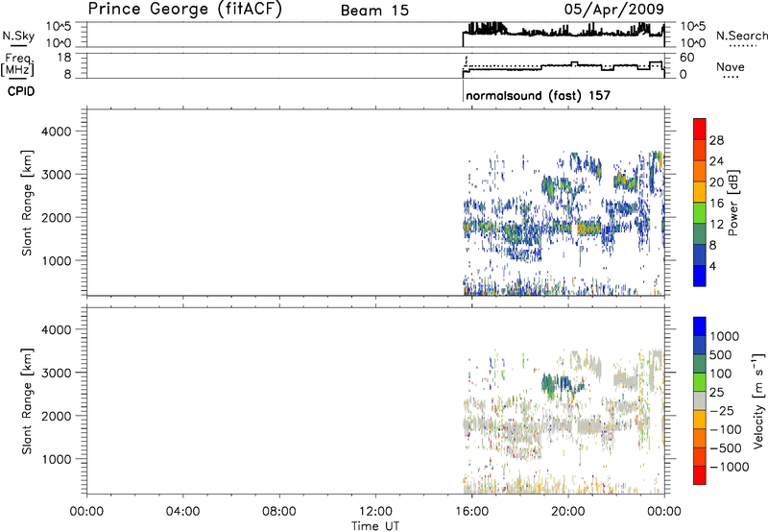Click the '04:00' time axis tick label
The image size is (768, 532).
(183, 512)
